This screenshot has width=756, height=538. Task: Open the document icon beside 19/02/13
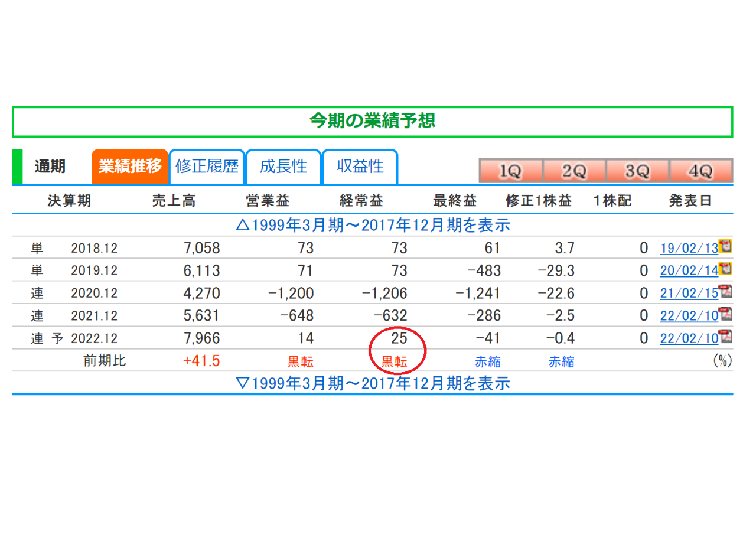pos(726,246)
